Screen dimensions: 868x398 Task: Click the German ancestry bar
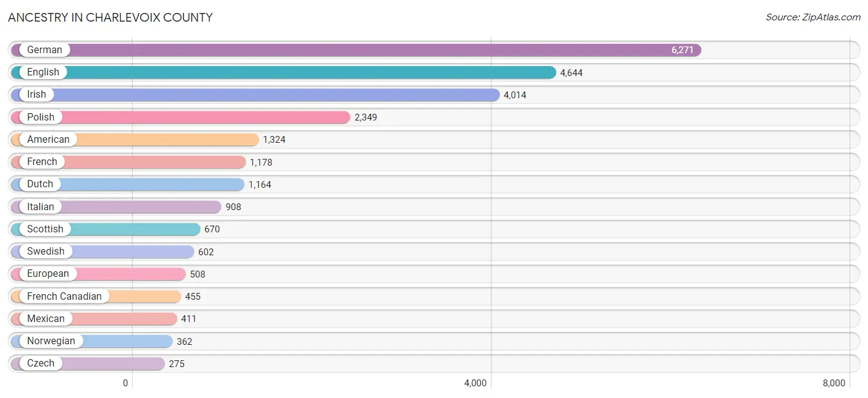[x=356, y=50]
